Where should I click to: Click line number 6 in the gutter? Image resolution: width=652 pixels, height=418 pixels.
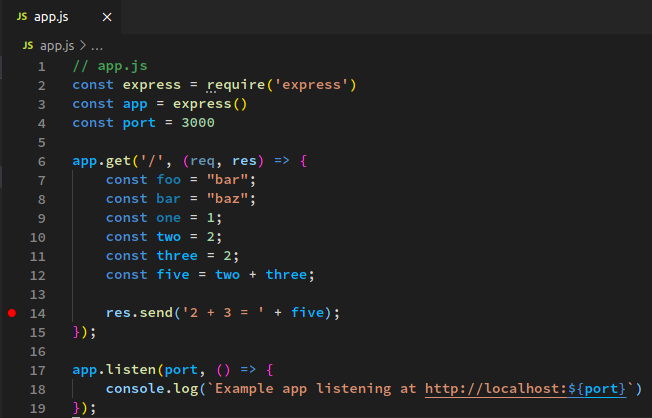(x=42, y=161)
